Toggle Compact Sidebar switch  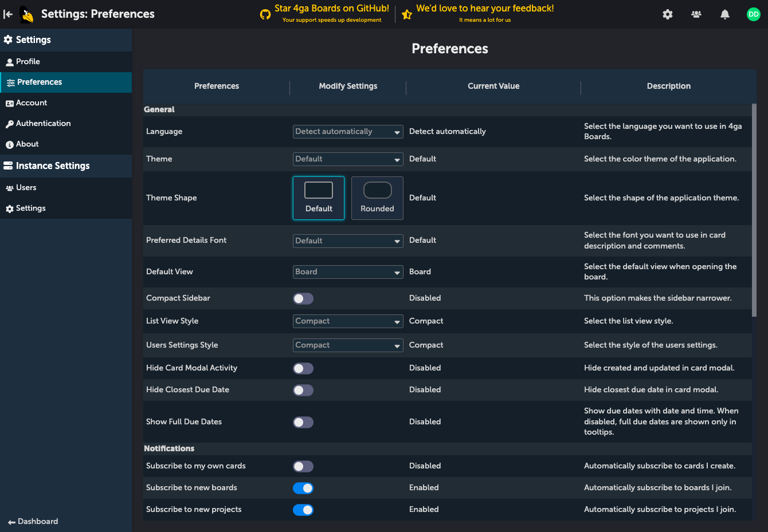(x=303, y=298)
